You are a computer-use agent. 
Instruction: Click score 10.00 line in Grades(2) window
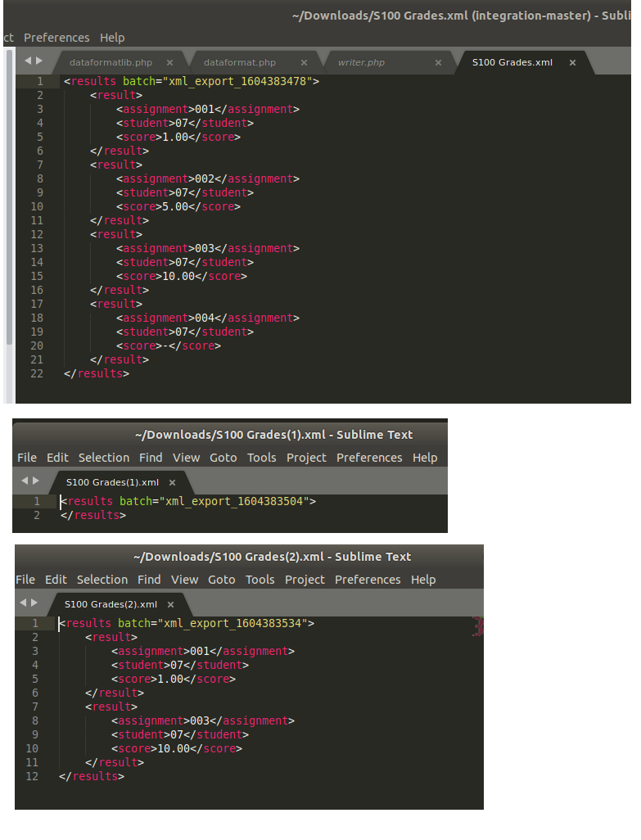tap(177, 749)
